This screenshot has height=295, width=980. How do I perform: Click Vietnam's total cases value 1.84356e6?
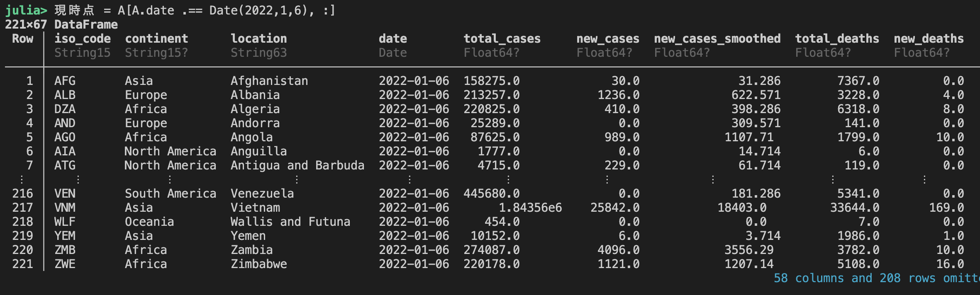tap(530, 208)
